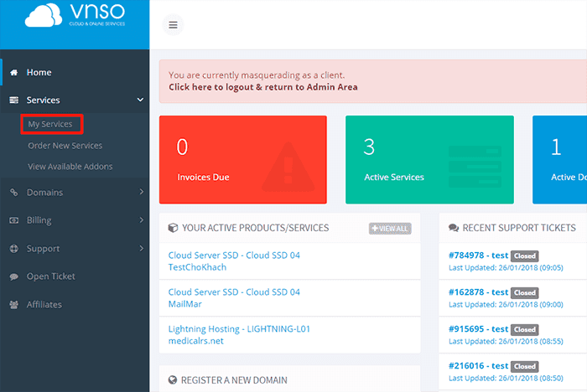Click the Services server icon
587x392 pixels.
(14, 101)
